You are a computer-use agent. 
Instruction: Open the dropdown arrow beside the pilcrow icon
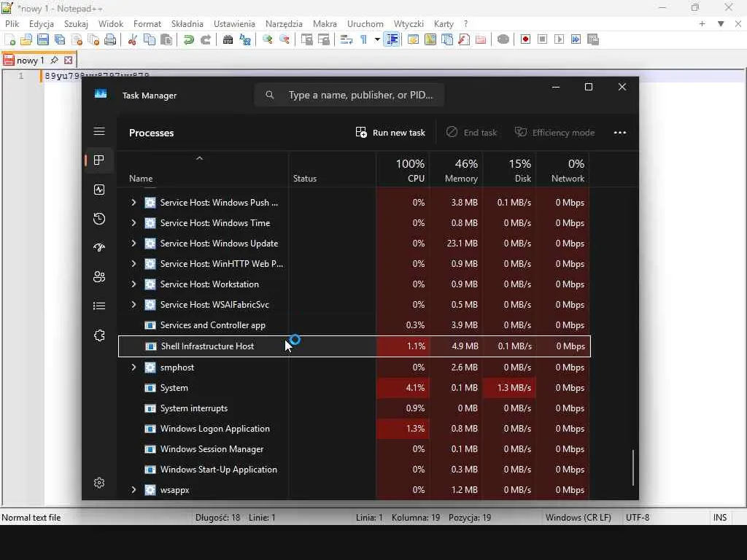[377, 39]
